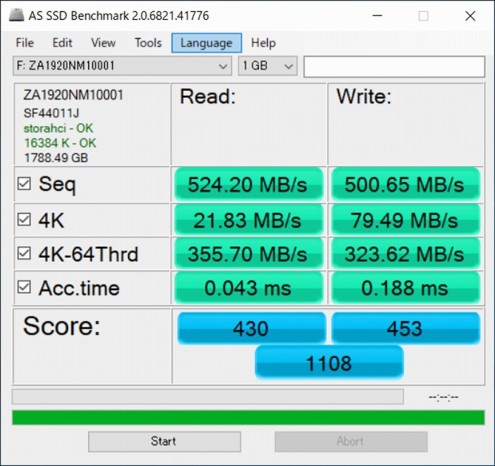495x466 pixels.
Task: Toggle the Acc.time test checkbox
Action: click(x=24, y=287)
